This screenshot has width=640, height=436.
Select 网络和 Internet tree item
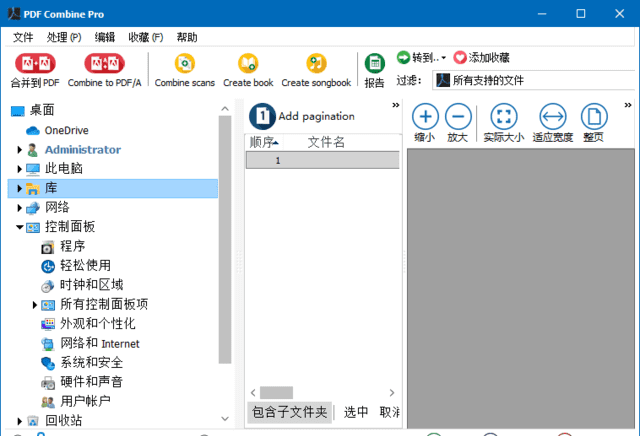coord(100,343)
